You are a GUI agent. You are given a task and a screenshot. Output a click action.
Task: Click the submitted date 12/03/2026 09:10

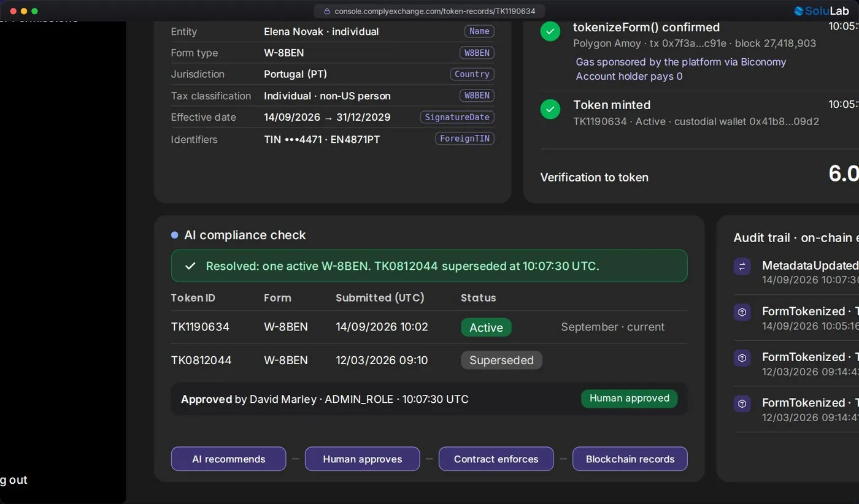coord(382,360)
